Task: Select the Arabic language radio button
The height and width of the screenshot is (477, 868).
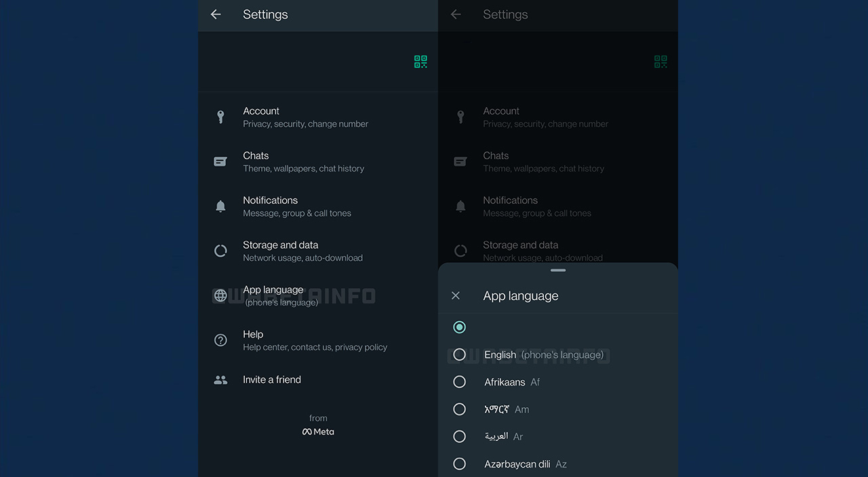Action: coord(459,437)
